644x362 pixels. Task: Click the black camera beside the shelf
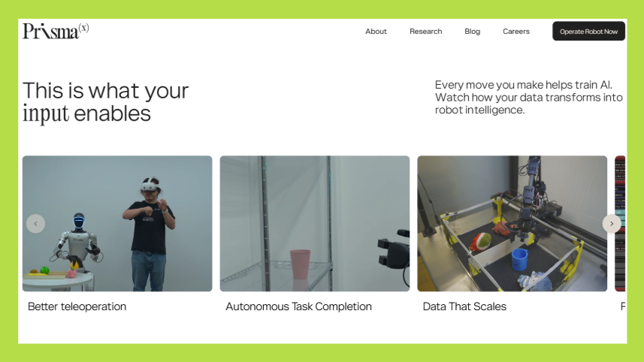coord(393,252)
